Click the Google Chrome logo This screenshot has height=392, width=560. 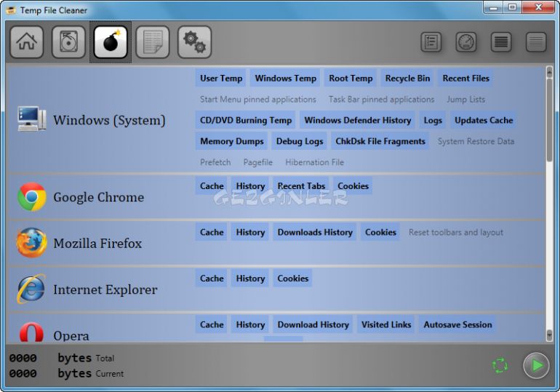pos(32,196)
